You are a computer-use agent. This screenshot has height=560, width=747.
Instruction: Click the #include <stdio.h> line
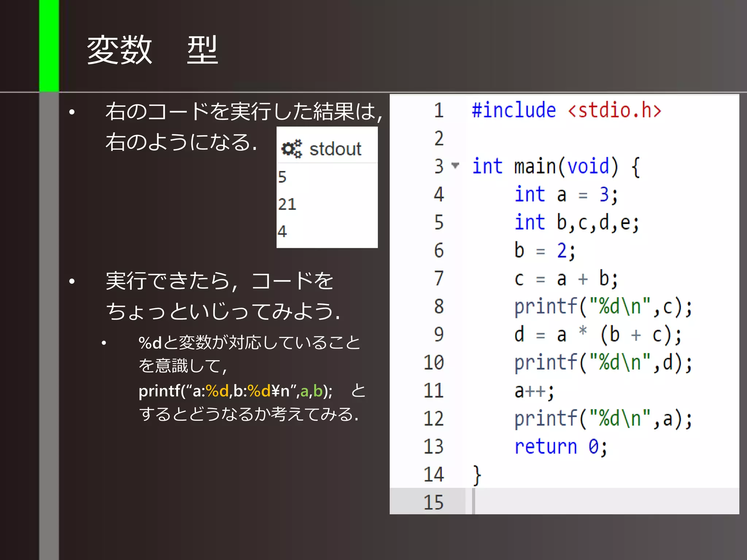click(x=566, y=110)
